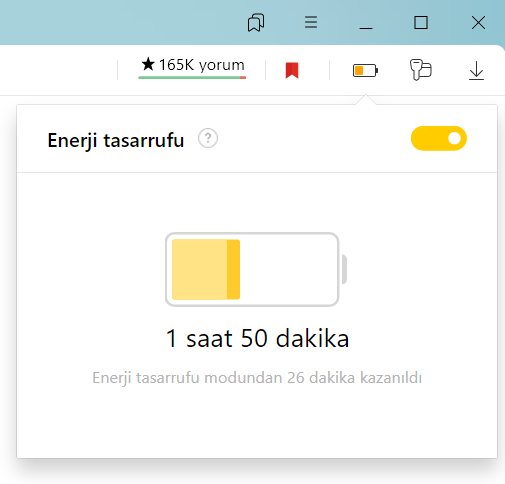The image size is (505, 484).
Task: Click the 1 saat 50 dakika text
Action: point(257,338)
